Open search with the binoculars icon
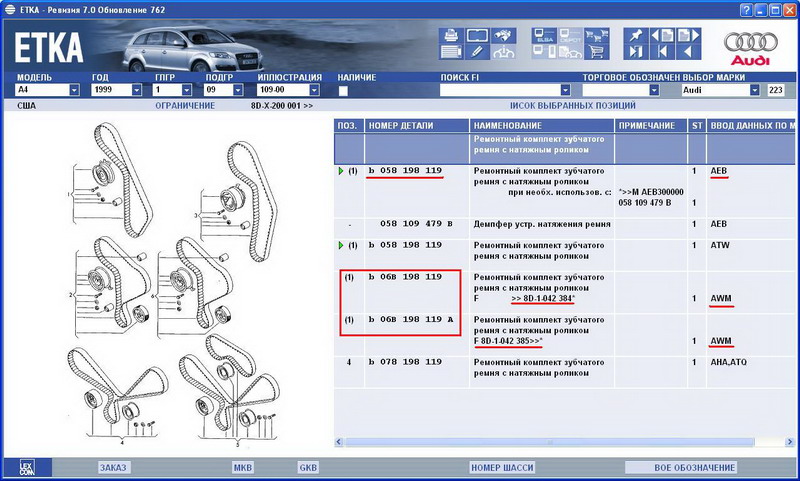 (504, 36)
